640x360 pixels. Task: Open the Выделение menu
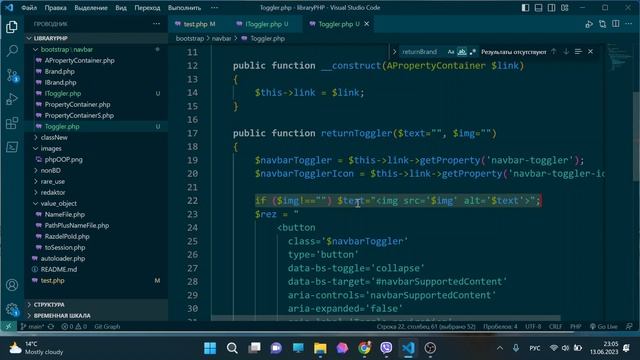(91, 8)
